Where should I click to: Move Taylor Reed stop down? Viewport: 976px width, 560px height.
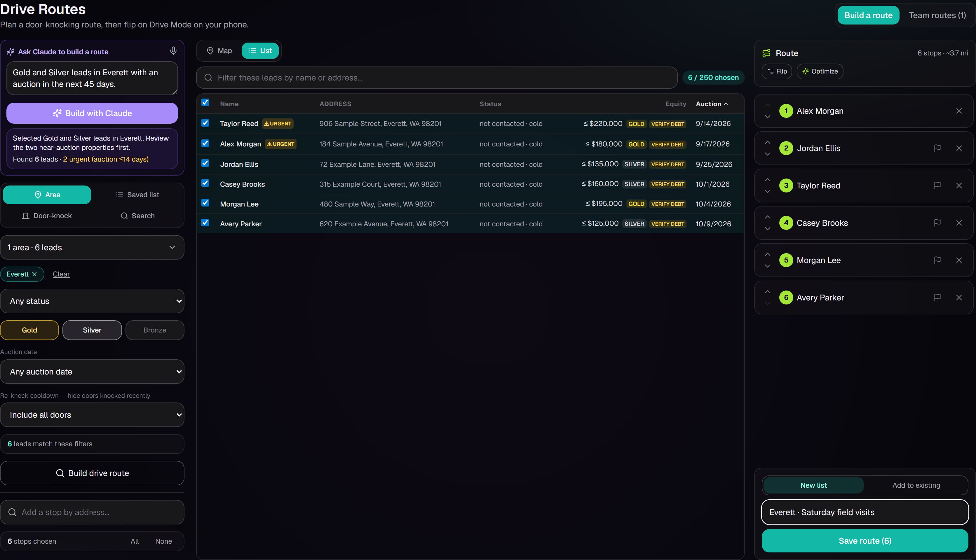[x=767, y=192]
